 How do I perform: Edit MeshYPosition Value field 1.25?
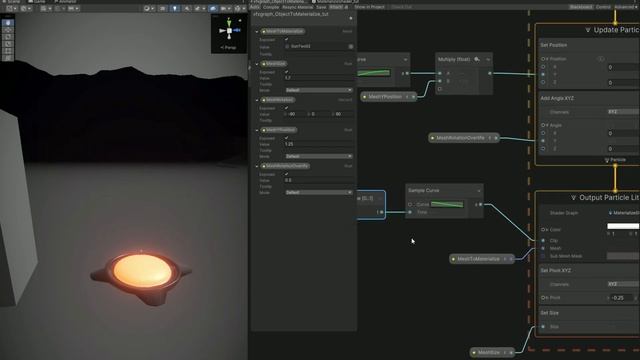pos(318,144)
